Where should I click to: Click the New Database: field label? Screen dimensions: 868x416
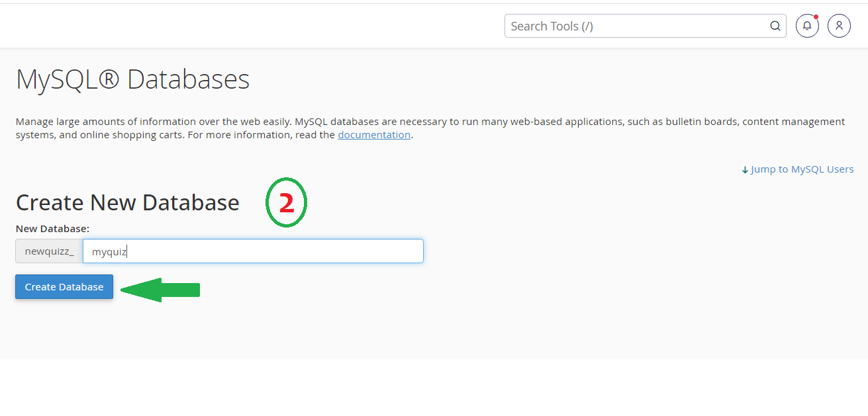[x=52, y=229]
